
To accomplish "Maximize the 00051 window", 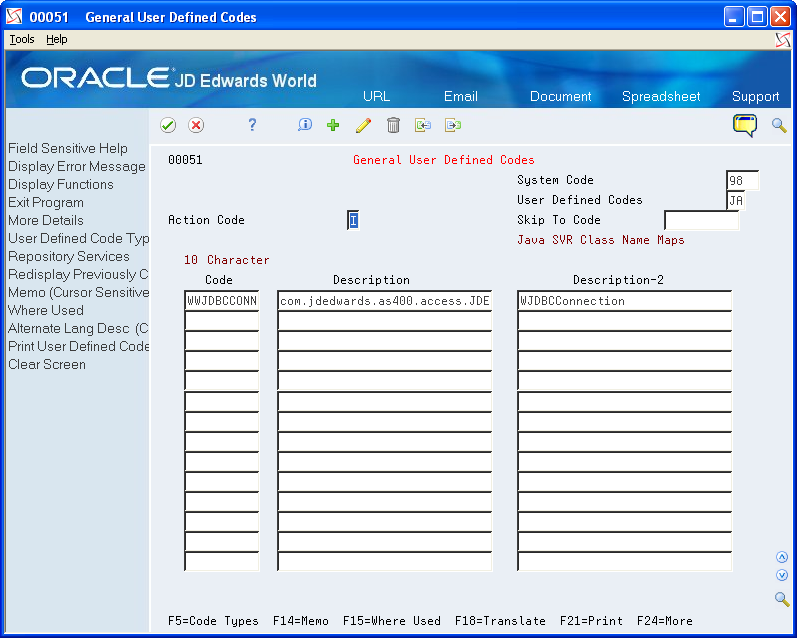I will tap(757, 17).
